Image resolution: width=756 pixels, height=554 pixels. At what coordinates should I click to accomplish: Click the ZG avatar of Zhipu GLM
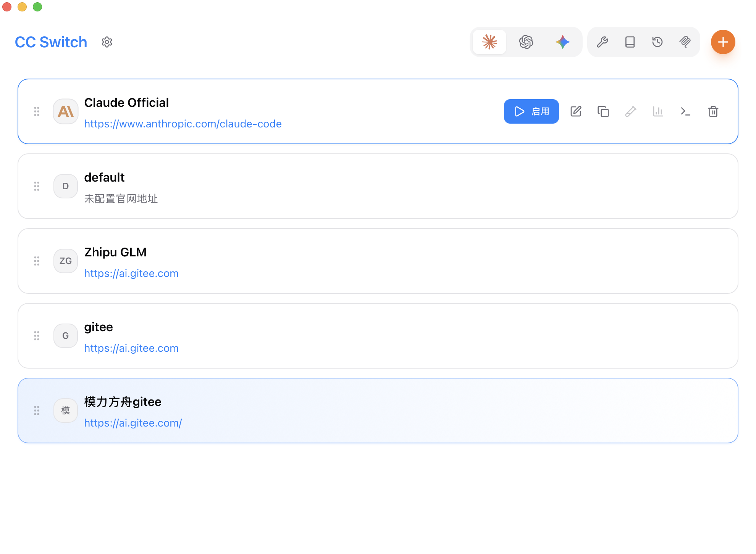click(x=66, y=261)
